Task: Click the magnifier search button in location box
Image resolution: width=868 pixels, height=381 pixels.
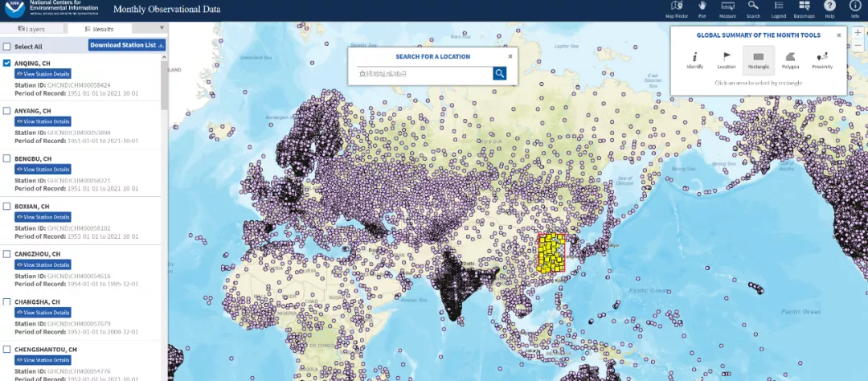Action: tap(499, 73)
